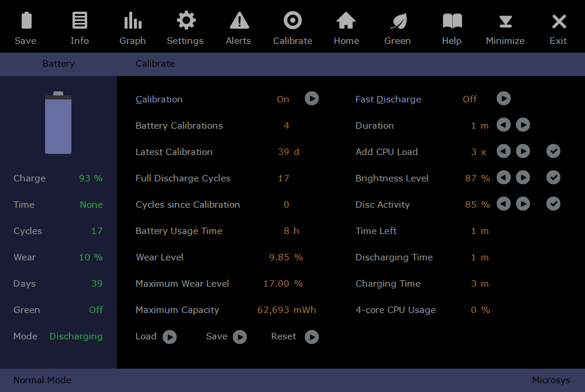Screen dimensions: 585x392
Task: Open the Info page
Action: (80, 20)
